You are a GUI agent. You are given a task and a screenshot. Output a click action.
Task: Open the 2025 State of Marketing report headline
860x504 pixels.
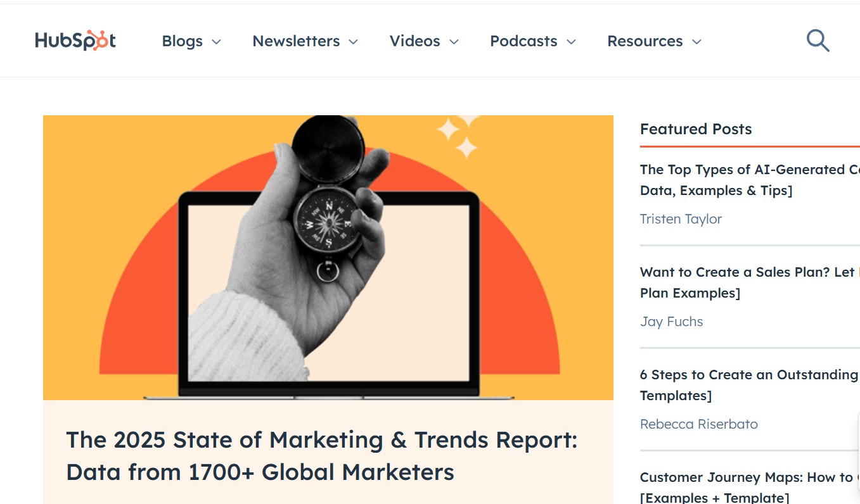[322, 456]
